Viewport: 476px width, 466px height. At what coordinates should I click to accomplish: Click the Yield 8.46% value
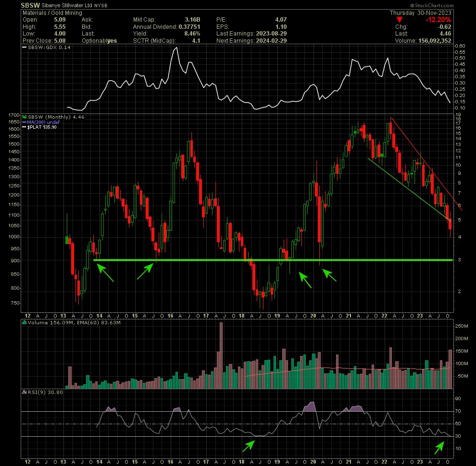click(192, 33)
